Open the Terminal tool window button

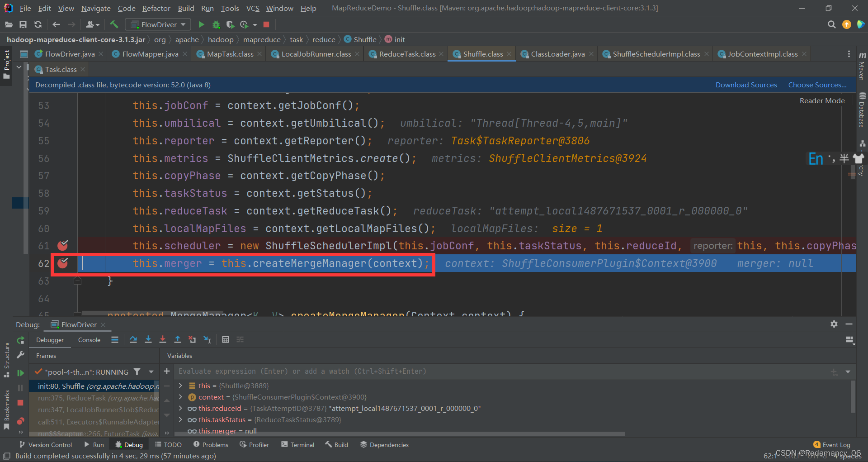(x=297, y=445)
